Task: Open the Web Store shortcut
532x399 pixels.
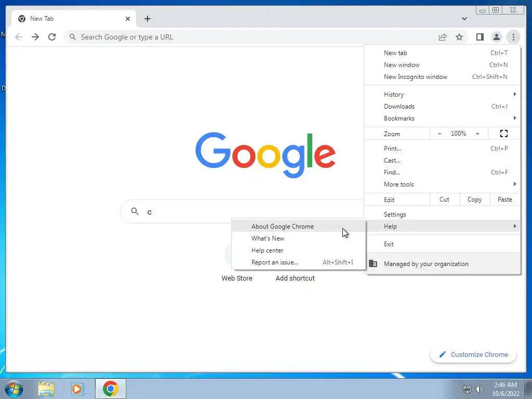Action: [237, 278]
